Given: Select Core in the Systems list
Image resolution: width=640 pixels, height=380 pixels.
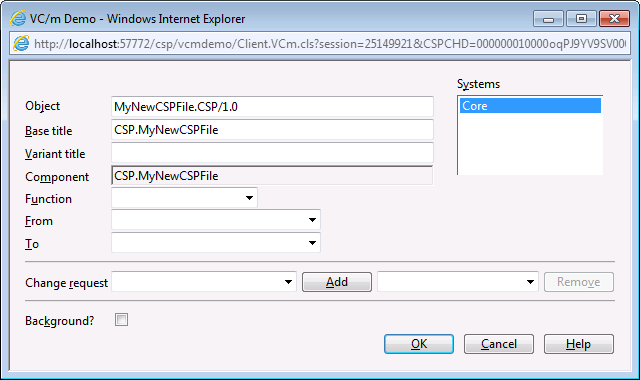Looking at the screenshot, I should click(530, 106).
